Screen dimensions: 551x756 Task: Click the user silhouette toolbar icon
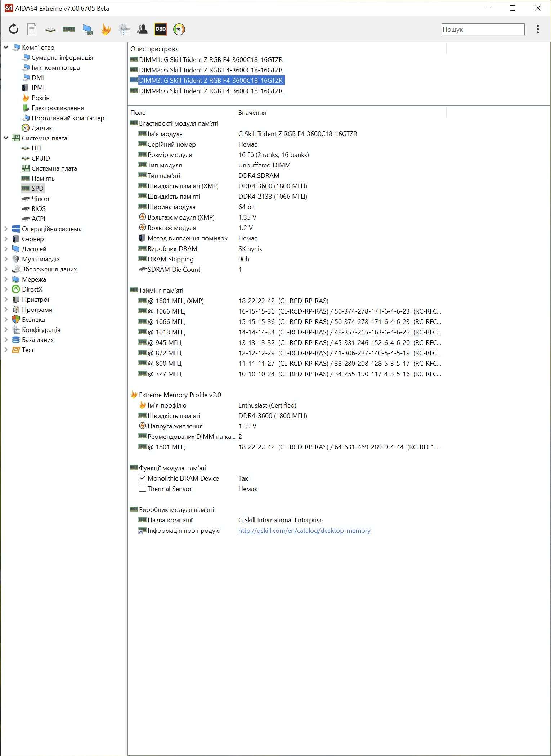142,29
